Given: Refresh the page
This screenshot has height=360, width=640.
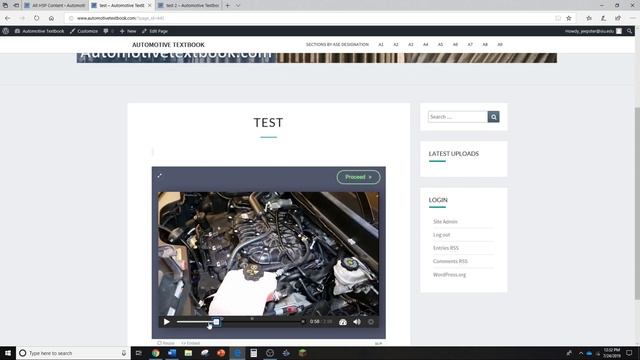Looking at the screenshot, I should pos(37,18).
